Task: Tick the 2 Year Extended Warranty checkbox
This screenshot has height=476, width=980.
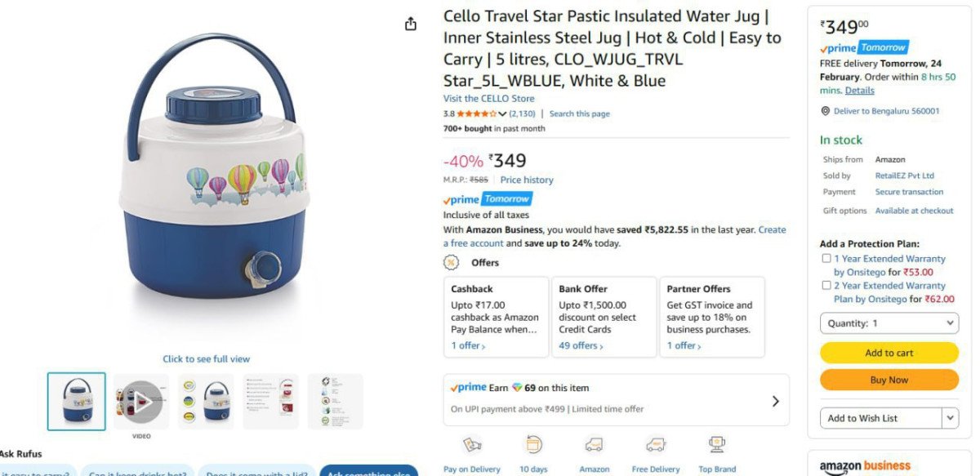Action: (826, 286)
